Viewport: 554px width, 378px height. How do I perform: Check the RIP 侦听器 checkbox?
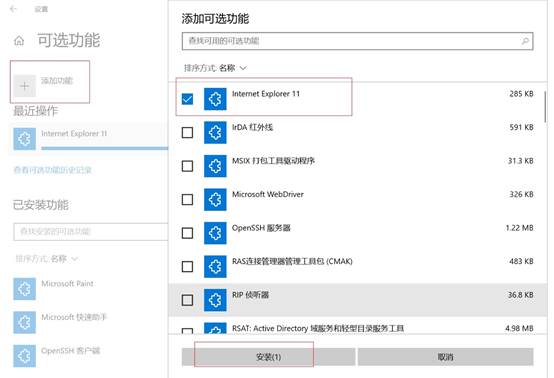187,300
